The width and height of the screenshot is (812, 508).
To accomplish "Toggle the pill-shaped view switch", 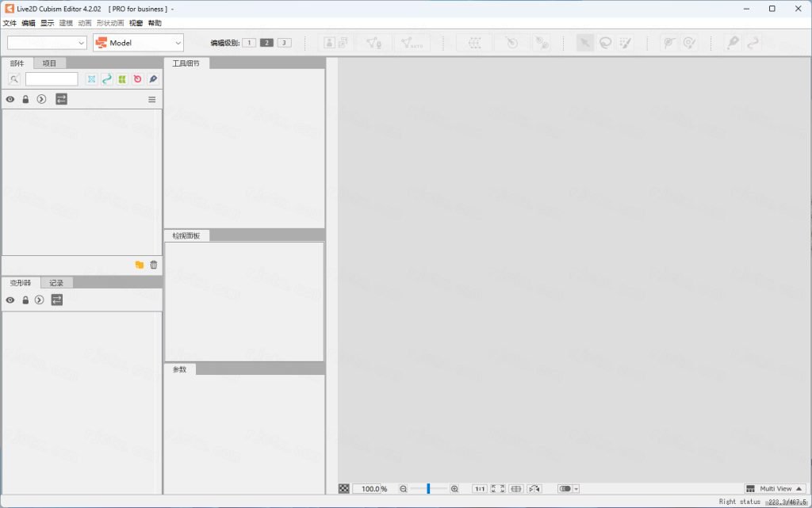I will (565, 489).
